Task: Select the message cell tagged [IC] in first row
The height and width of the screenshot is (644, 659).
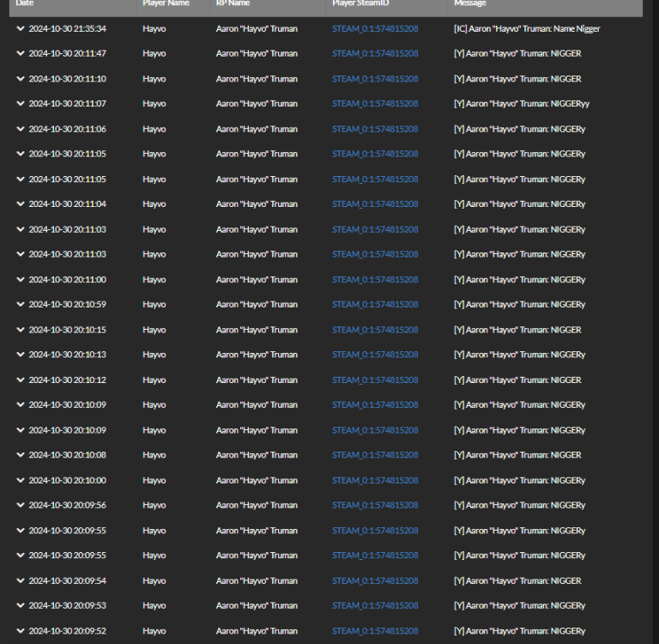Action: pos(526,28)
